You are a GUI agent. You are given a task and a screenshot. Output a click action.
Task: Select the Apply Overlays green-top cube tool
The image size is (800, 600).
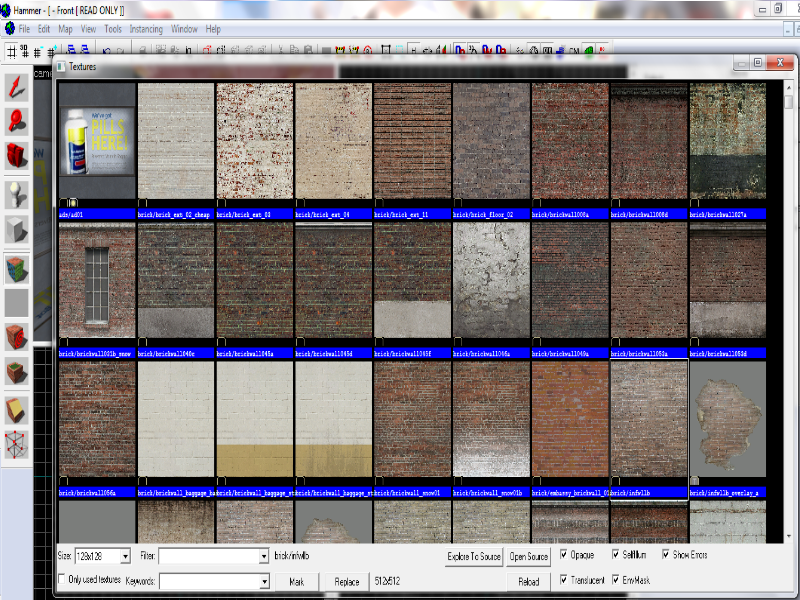(x=16, y=371)
